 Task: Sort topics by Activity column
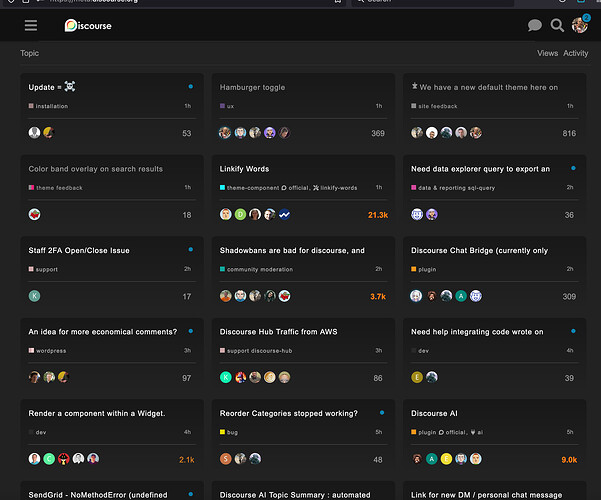tap(575, 53)
